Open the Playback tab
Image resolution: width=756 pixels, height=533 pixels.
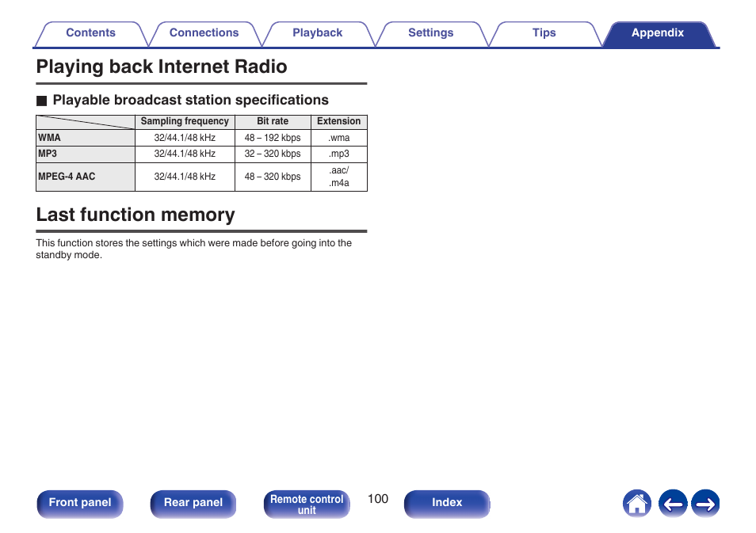317,33
